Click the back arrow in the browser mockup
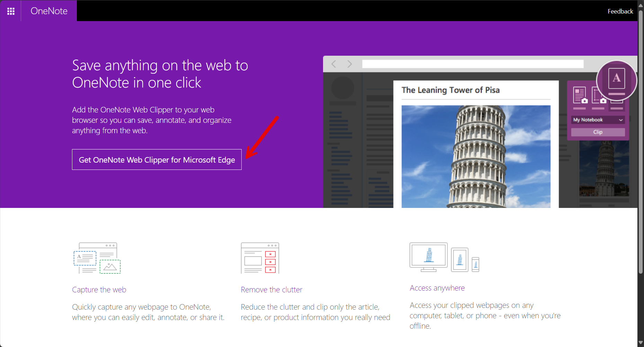Screen dimensions: 644x347 tap(333, 64)
